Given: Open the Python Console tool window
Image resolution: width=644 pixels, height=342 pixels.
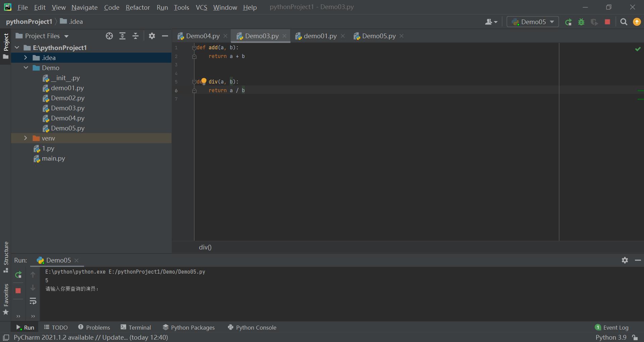Looking at the screenshot, I should (252, 327).
